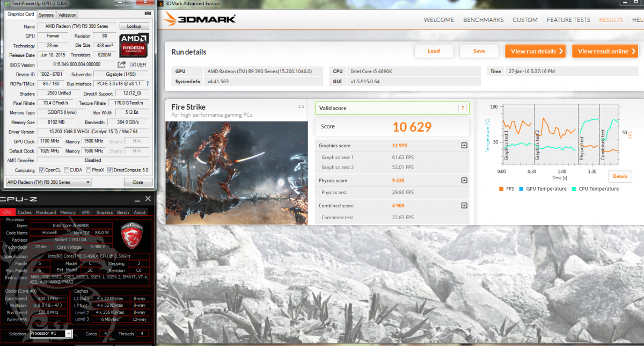Click the GPU-Z screenshot camera icon

coord(148,14)
